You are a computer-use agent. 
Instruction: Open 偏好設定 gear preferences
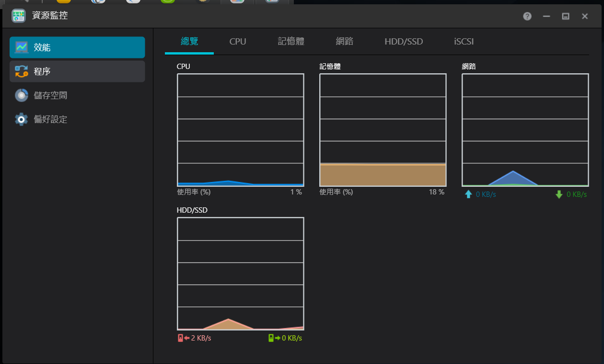point(22,119)
